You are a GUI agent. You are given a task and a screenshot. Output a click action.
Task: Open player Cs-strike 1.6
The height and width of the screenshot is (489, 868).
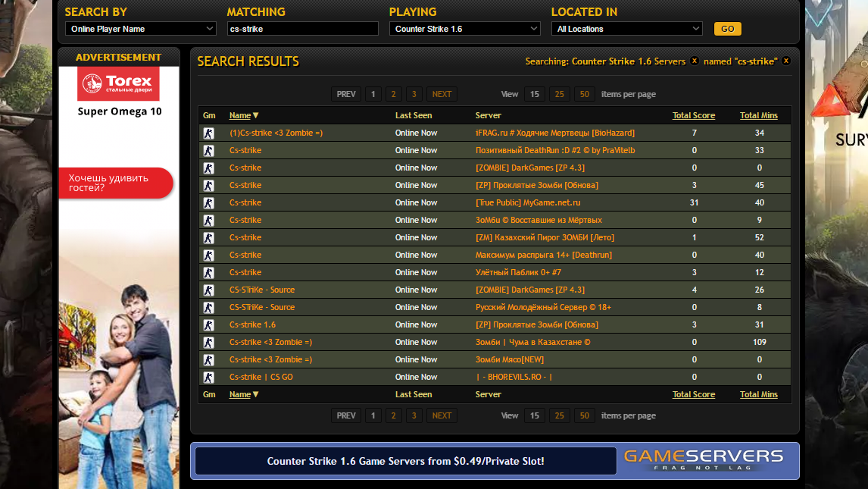point(252,324)
